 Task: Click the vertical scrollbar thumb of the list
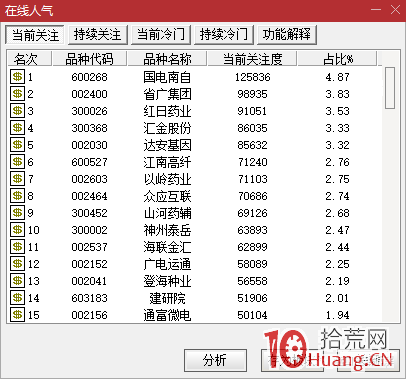coord(390,88)
